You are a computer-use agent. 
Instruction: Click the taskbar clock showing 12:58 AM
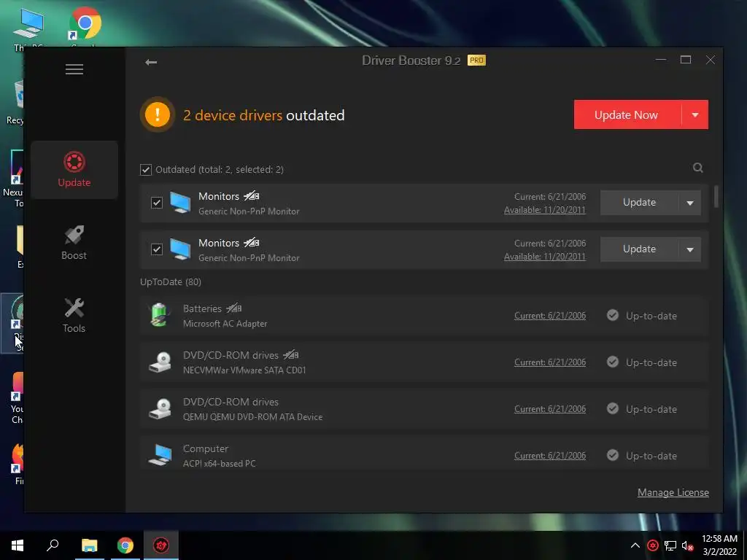(x=719, y=545)
